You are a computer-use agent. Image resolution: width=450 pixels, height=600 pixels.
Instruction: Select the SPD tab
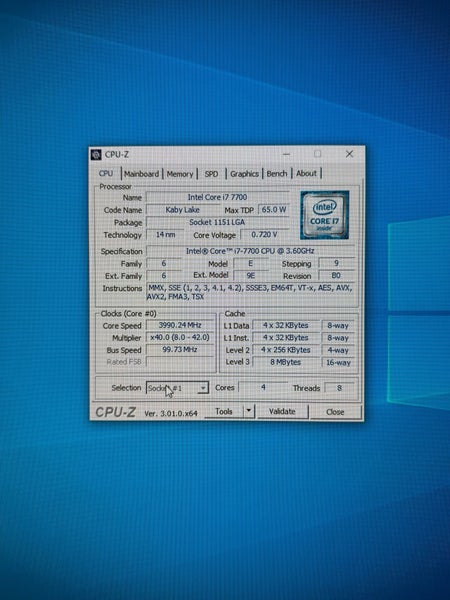point(211,174)
